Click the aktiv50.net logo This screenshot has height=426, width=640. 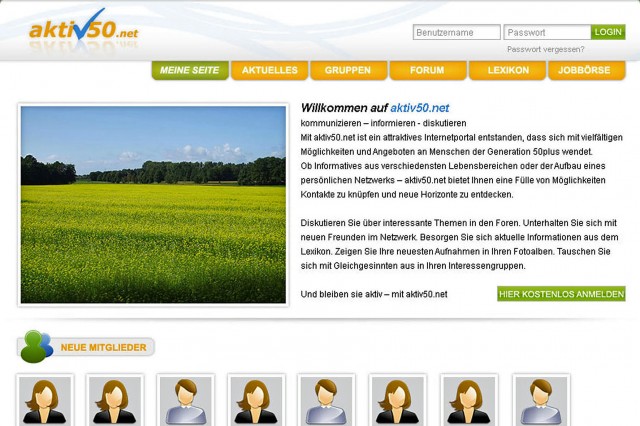(x=84, y=28)
